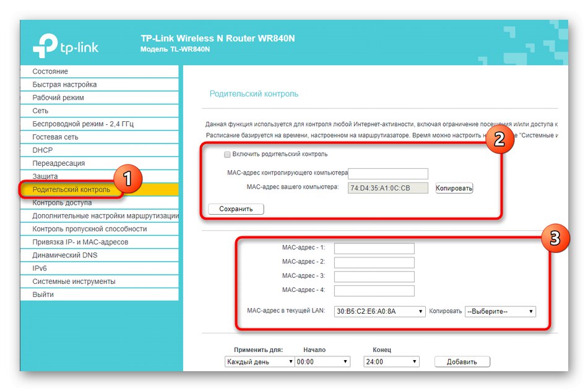Open Беспроводной режим - 2,4 ГГц

100,124
